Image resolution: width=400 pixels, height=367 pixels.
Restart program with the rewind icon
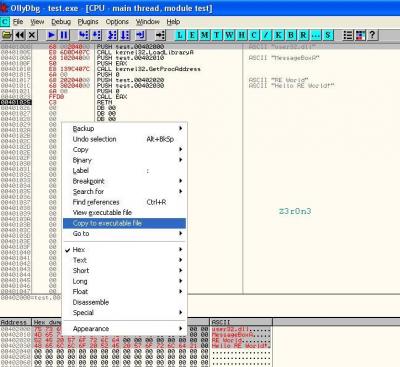coord(20,35)
